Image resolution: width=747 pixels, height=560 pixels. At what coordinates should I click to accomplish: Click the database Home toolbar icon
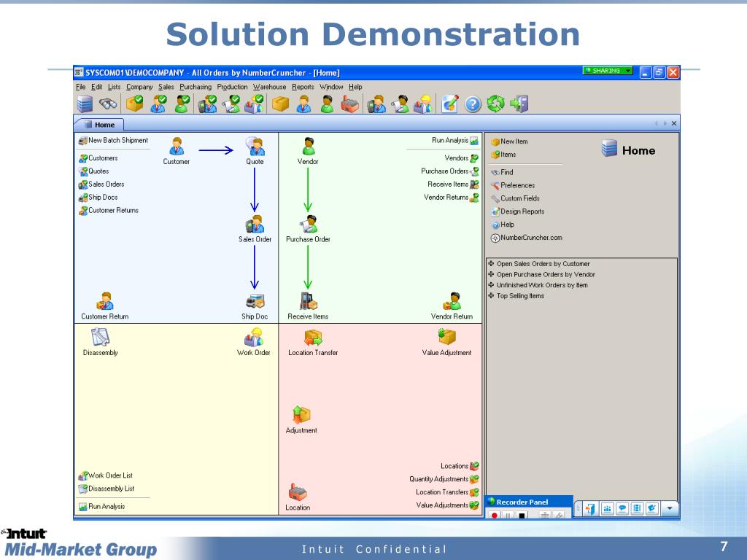pos(85,104)
